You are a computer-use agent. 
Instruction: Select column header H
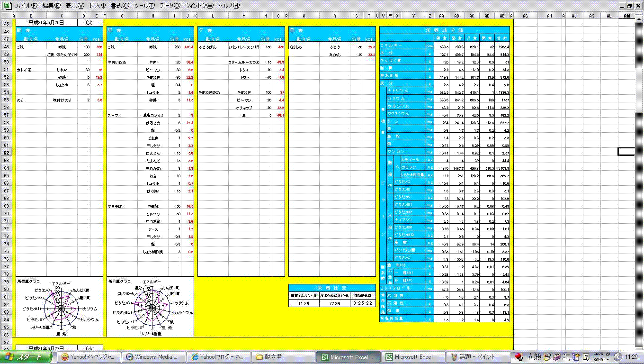coord(152,16)
